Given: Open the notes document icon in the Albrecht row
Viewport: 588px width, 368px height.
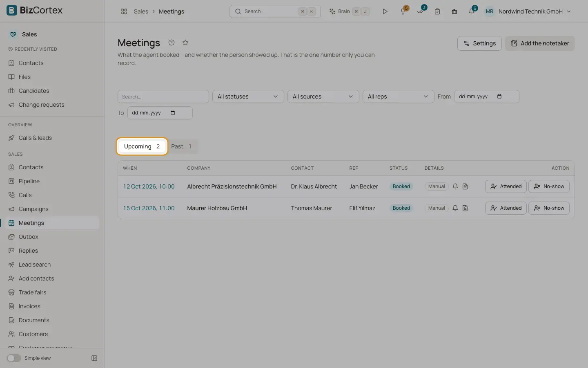Looking at the screenshot, I should pos(465,186).
